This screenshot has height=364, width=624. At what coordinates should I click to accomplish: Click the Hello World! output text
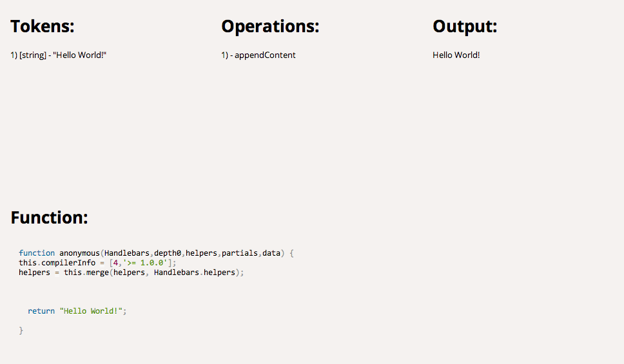pyautogui.click(x=456, y=55)
